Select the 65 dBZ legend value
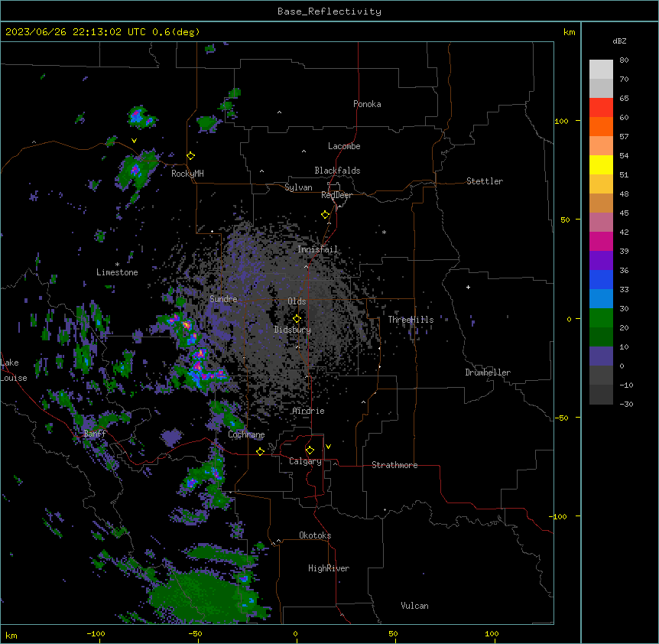659x644 pixels. [x=624, y=99]
